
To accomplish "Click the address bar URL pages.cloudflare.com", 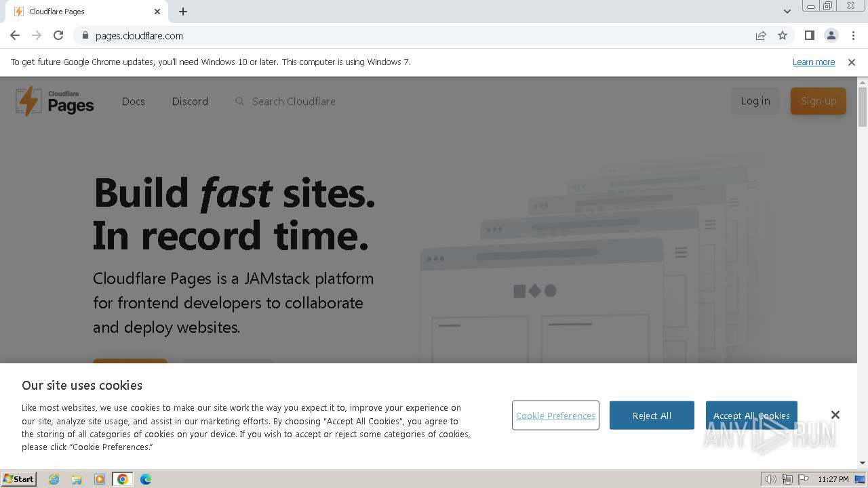I will (x=139, y=36).
